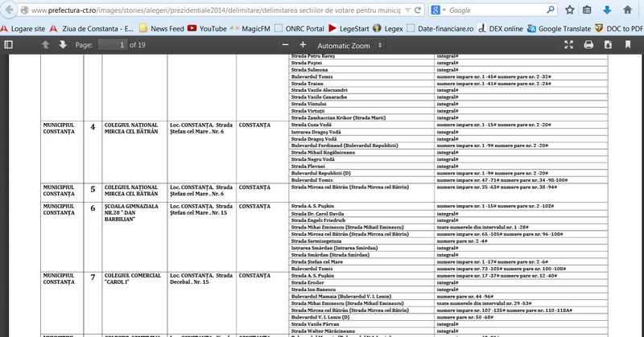The width and height of the screenshot is (644, 337).
Task: Click the PDF current view bookmark icon
Action: point(628,45)
